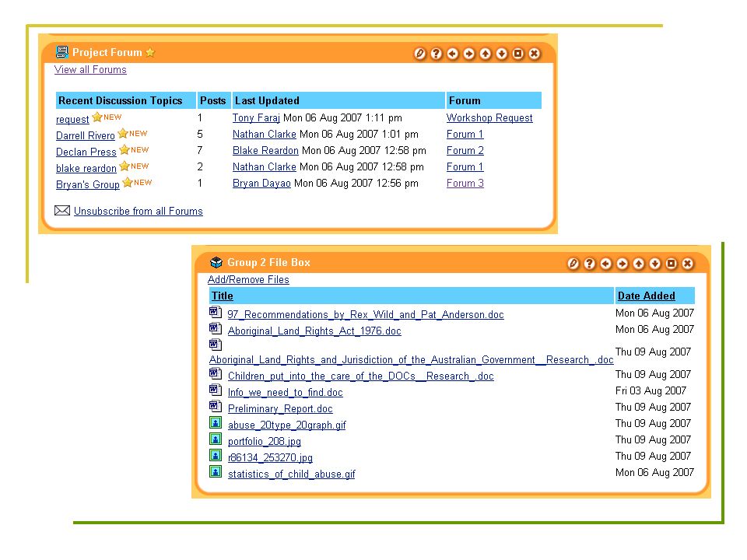Image resolution: width=747 pixels, height=560 pixels.
Task: Click the new star icon beside blake reardon topic
Action: [x=124, y=166]
